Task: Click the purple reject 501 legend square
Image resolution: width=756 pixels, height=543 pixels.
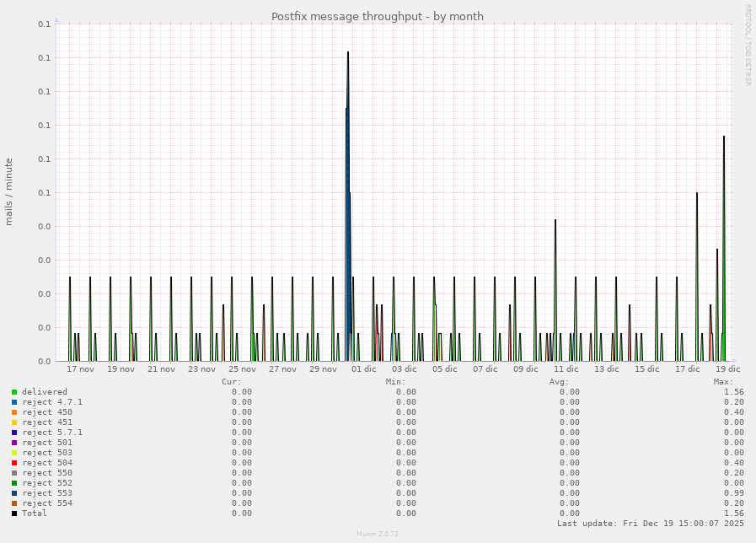Action: click(14, 443)
